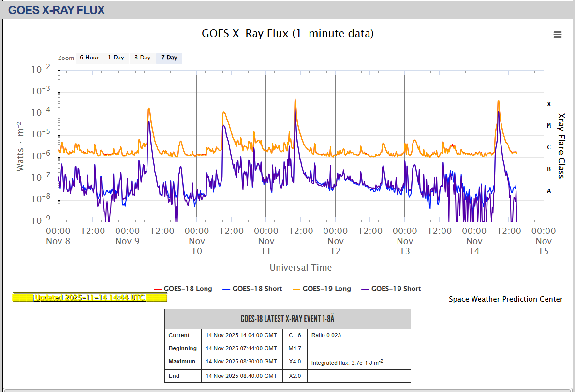This screenshot has width=575, height=392.
Task: Set chart zoom to 3 Day
Action: (142, 58)
